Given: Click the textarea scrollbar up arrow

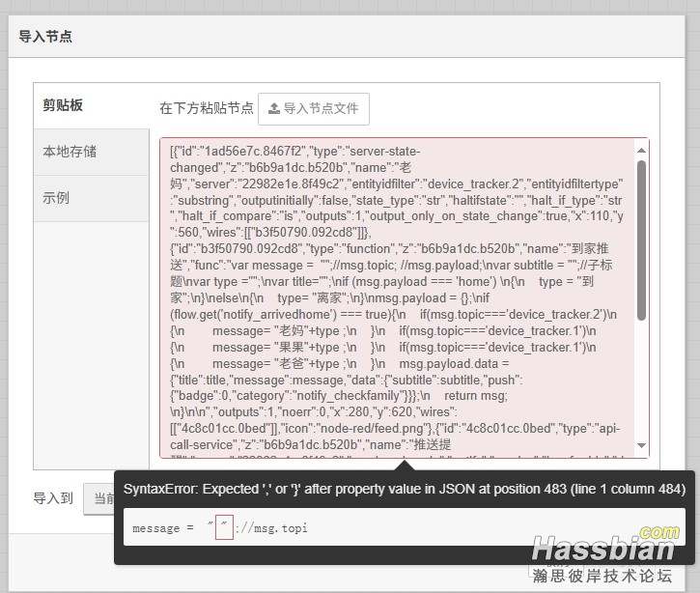Looking at the screenshot, I should point(641,151).
